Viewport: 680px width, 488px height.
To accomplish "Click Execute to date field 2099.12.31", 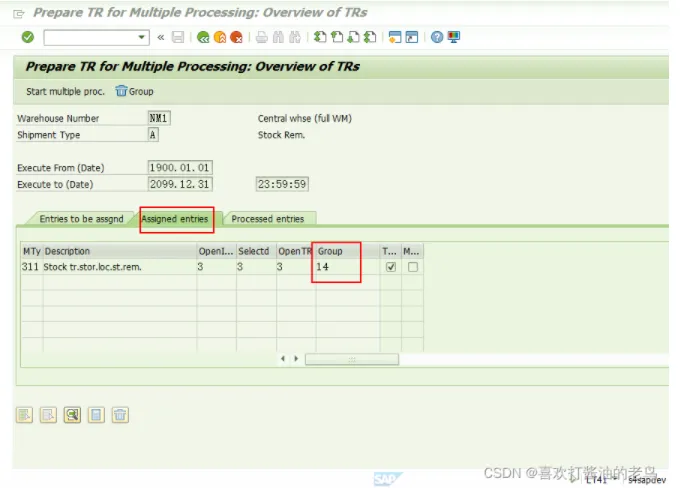I will click(180, 184).
